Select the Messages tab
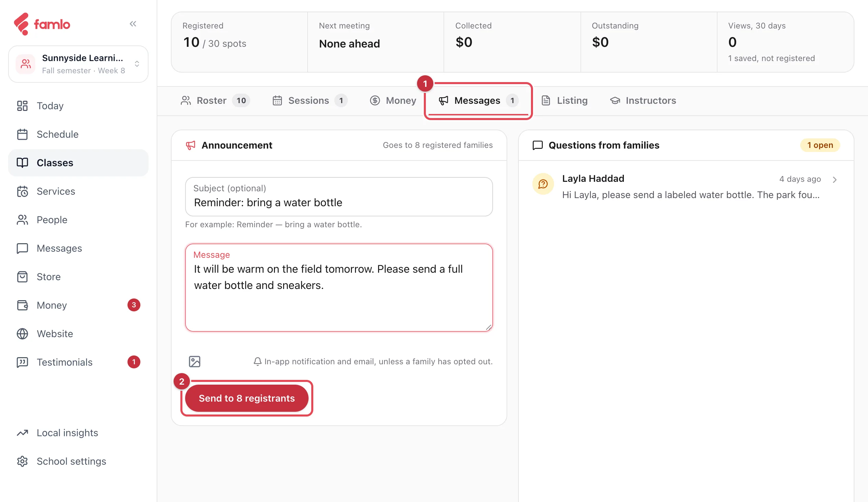 click(x=478, y=101)
